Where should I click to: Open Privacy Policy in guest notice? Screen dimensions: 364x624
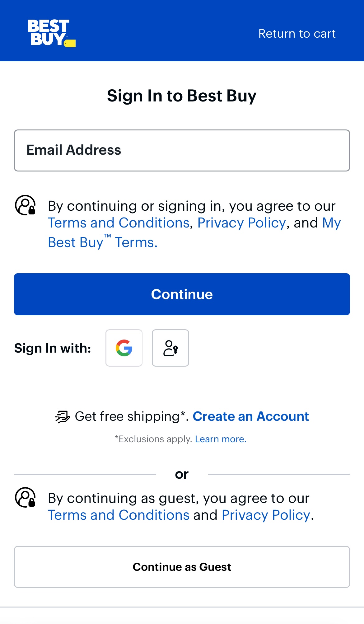(x=266, y=515)
